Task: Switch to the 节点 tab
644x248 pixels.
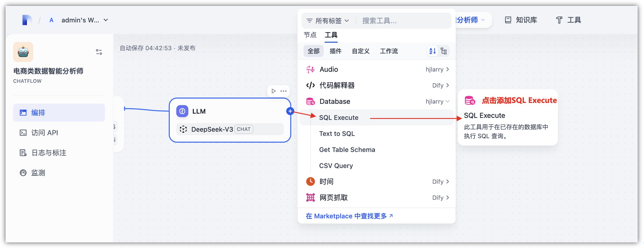Action: point(310,35)
